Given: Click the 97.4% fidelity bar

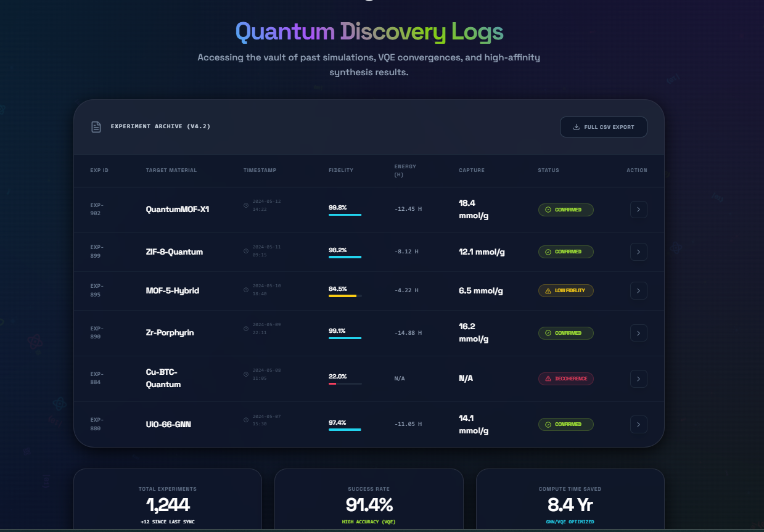Looking at the screenshot, I should click(345, 430).
